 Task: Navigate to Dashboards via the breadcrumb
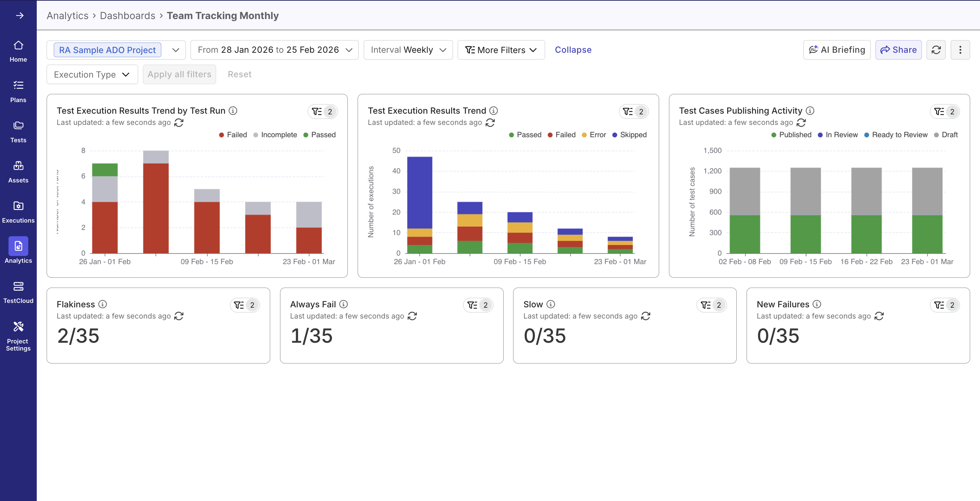[128, 16]
